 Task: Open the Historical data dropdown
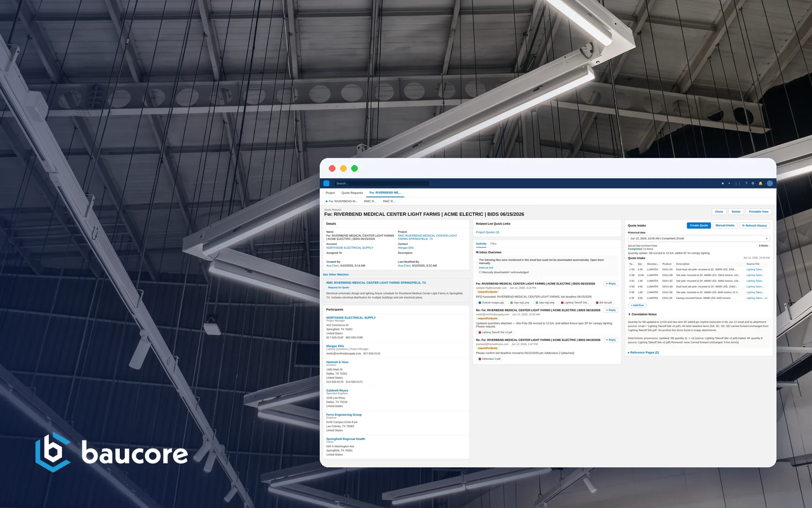699,238
